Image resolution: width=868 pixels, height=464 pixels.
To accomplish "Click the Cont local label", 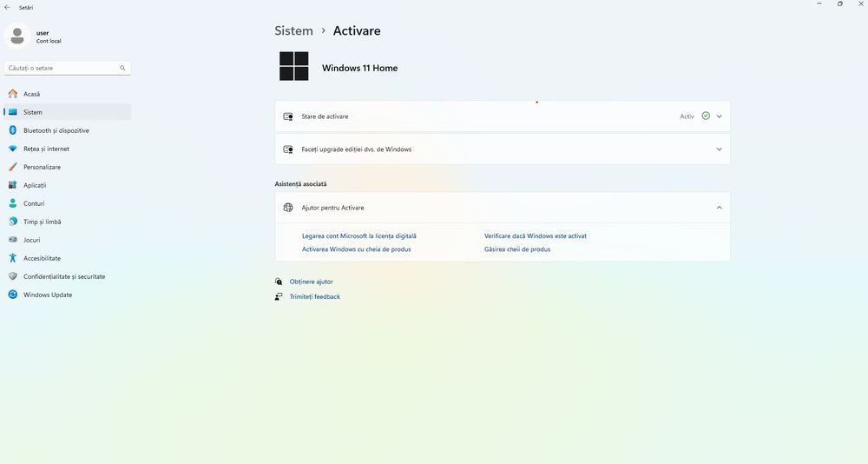I will click(x=49, y=41).
